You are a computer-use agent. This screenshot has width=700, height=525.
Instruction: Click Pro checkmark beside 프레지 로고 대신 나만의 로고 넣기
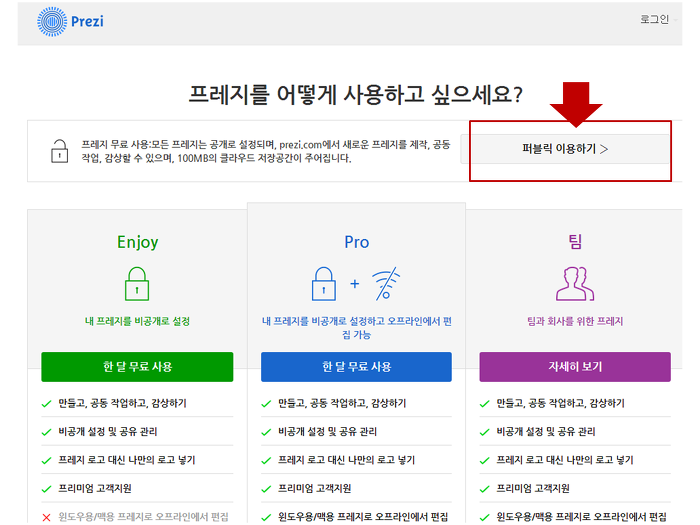(266, 461)
